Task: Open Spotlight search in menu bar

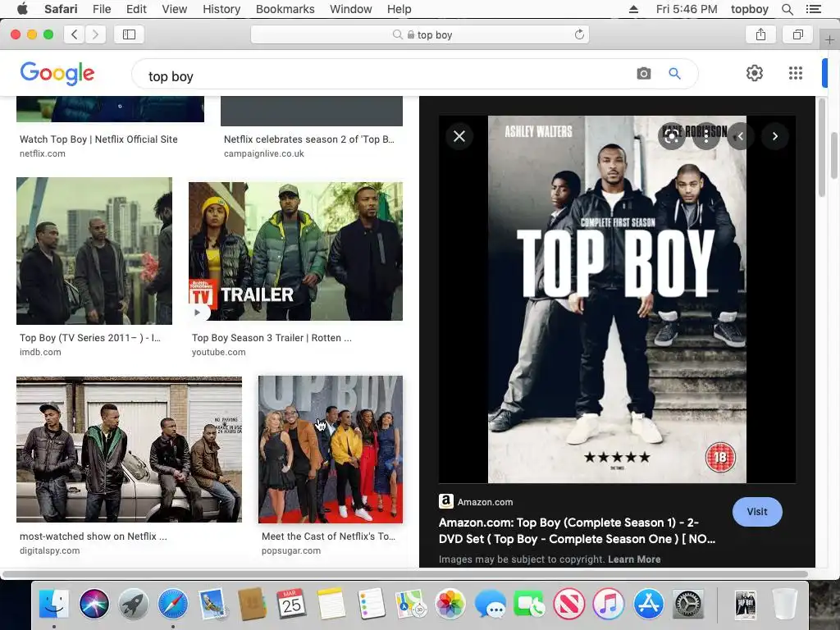Action: (787, 9)
